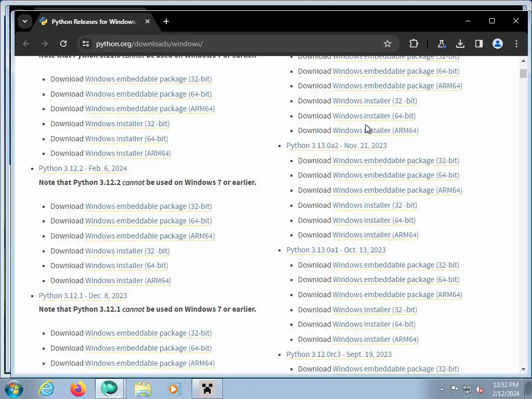Download Python 3.13.0a2 Windows installer (ARM64)

click(376, 235)
